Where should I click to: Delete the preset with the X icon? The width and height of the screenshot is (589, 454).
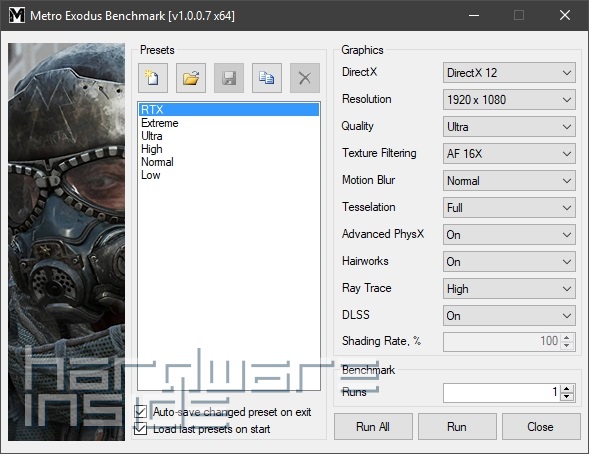tap(305, 78)
